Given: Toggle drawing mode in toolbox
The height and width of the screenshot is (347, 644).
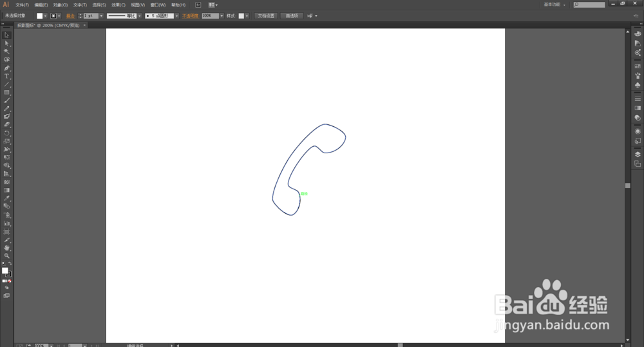Looking at the screenshot, I should click(x=6, y=288).
